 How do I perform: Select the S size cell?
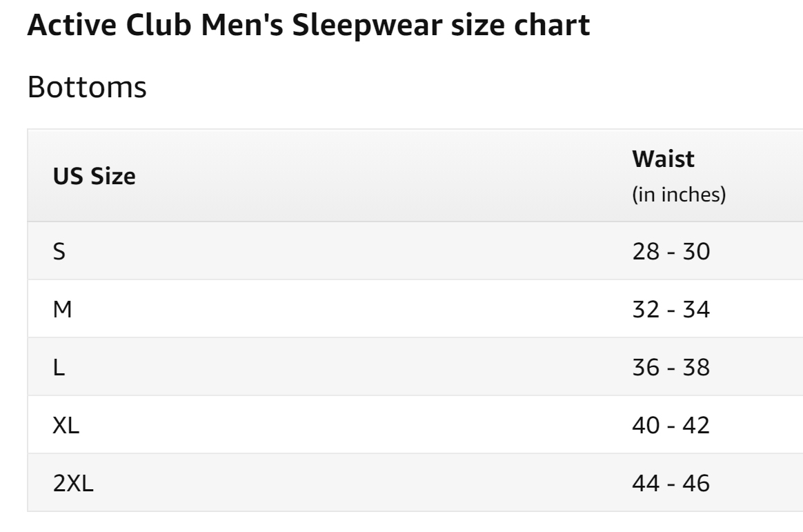[60, 251]
